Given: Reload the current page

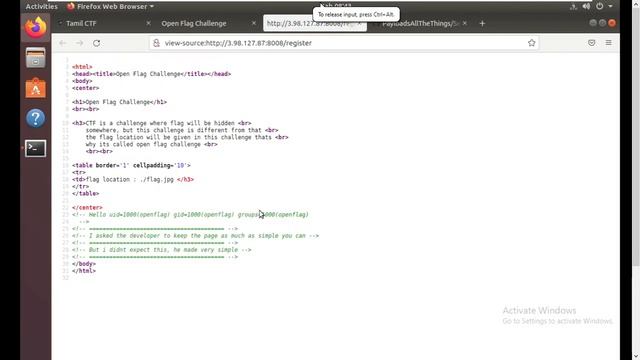Looking at the screenshot, I should (x=96, y=43).
